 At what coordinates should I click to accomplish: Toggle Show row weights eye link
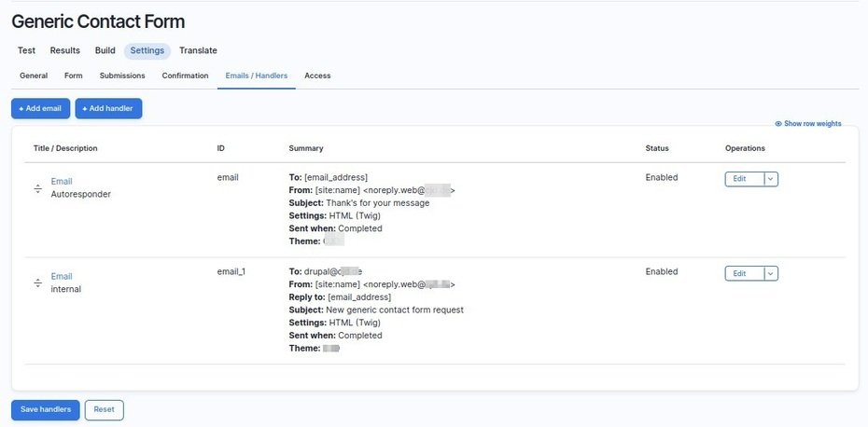tap(807, 123)
